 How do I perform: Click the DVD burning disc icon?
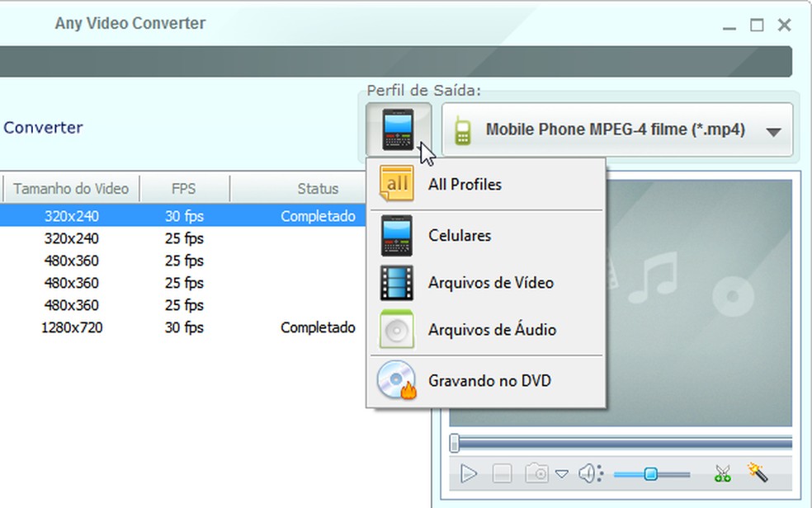click(397, 380)
